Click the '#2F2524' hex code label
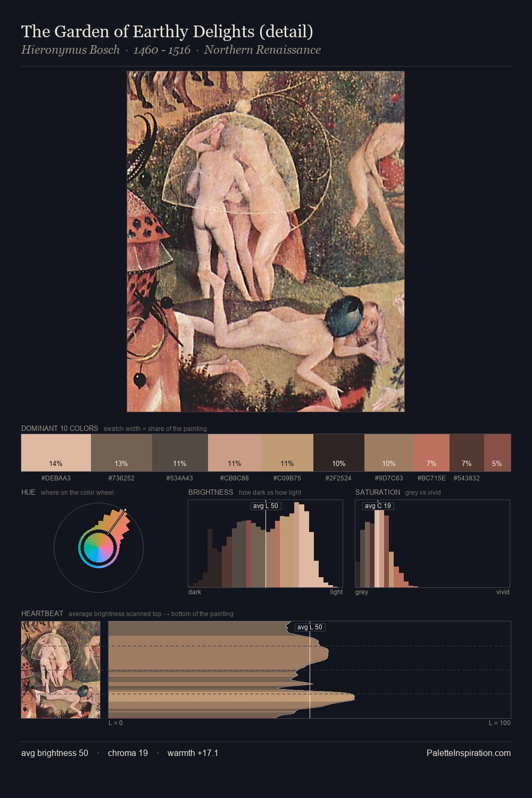The image size is (532, 798). click(338, 478)
